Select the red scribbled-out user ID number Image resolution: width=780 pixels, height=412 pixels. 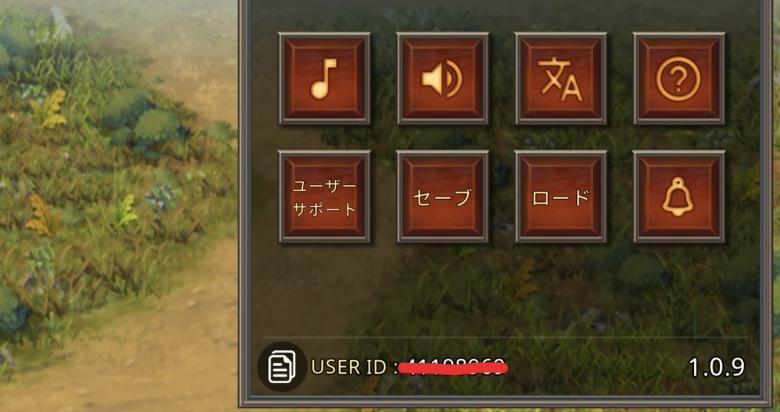coord(454,367)
